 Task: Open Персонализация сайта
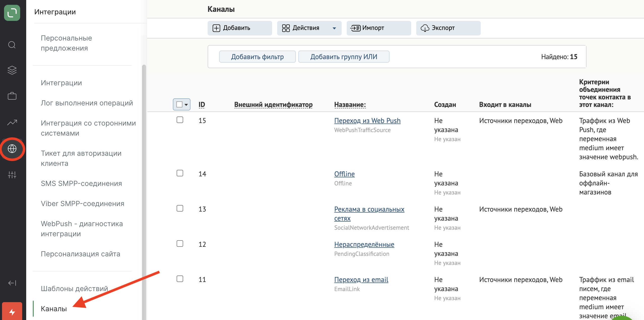[x=80, y=254]
